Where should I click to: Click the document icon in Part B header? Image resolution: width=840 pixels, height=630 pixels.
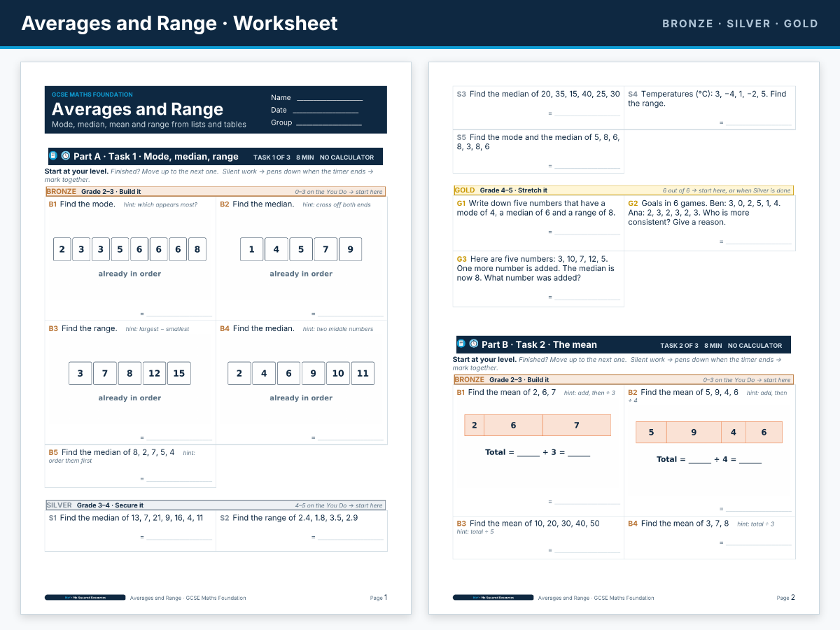pyautogui.click(x=461, y=344)
